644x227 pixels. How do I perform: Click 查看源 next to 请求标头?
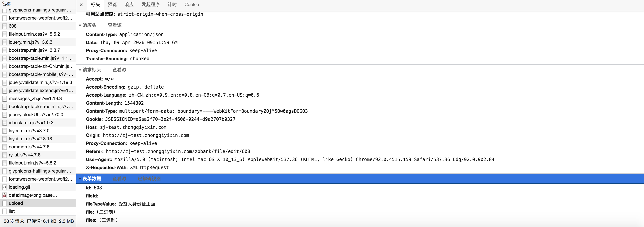point(119,70)
